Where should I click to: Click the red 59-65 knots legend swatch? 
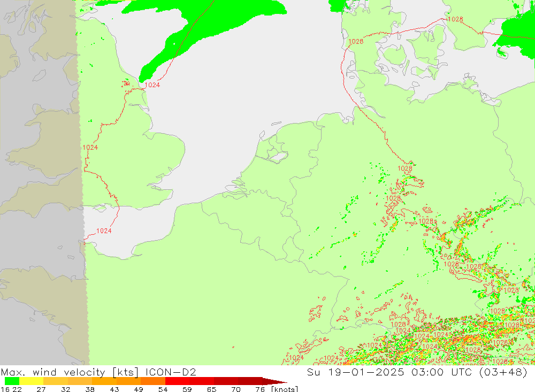(201, 381)
